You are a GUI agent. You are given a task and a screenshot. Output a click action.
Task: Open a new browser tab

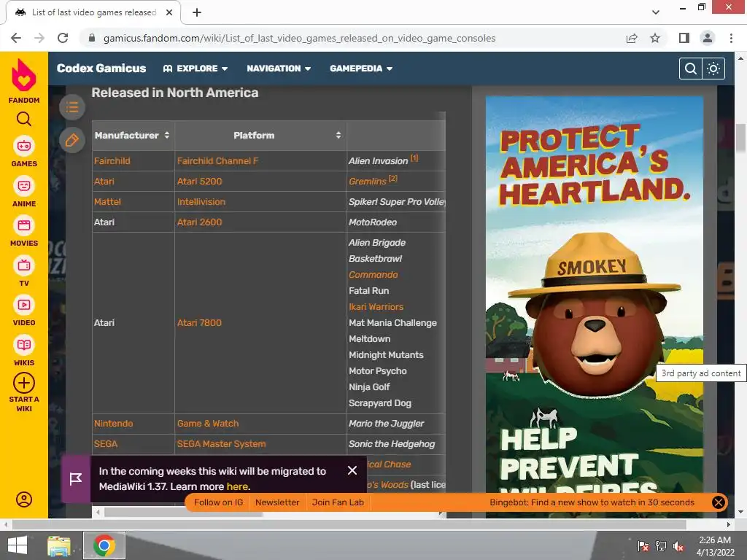[197, 12]
